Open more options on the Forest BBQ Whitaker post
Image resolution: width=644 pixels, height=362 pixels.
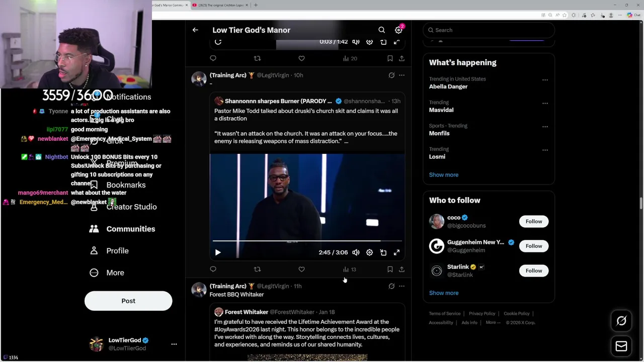point(401,286)
